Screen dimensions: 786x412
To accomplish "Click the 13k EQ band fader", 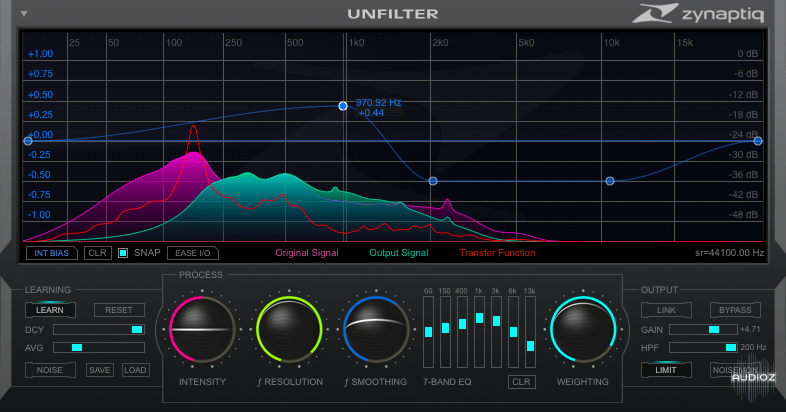I will pyautogui.click(x=530, y=332).
